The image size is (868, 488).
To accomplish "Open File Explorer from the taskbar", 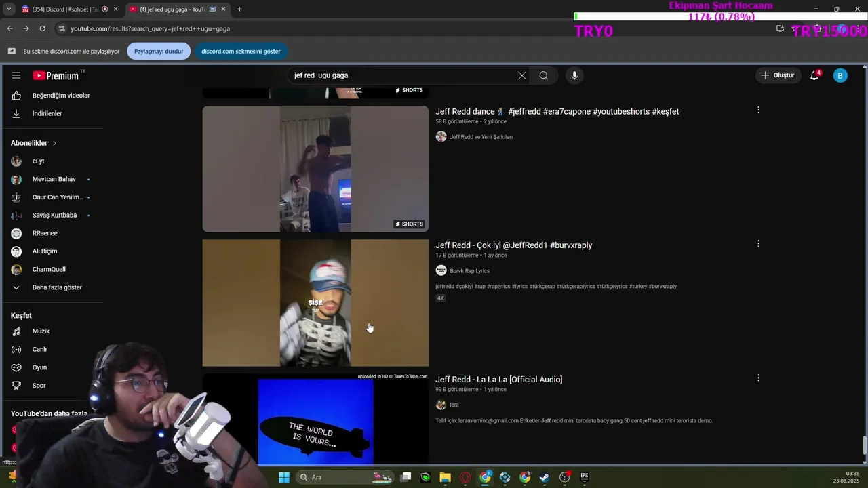I will coord(445,477).
